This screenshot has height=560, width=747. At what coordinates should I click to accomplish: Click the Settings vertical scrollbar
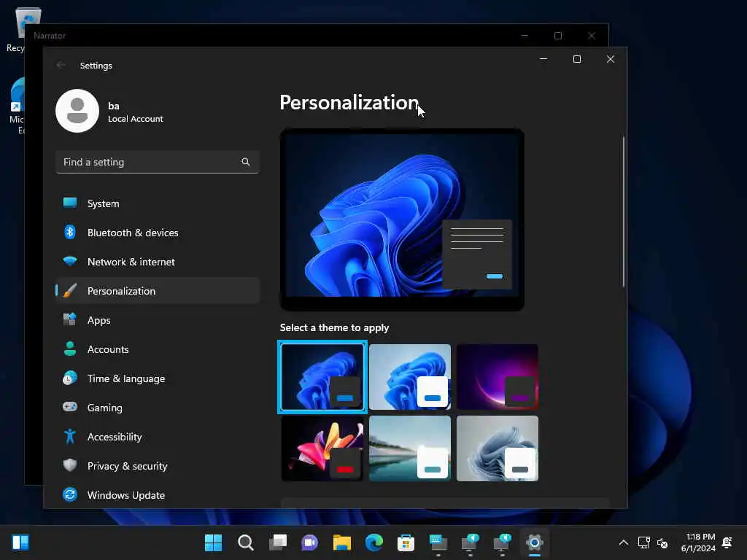coord(623,212)
